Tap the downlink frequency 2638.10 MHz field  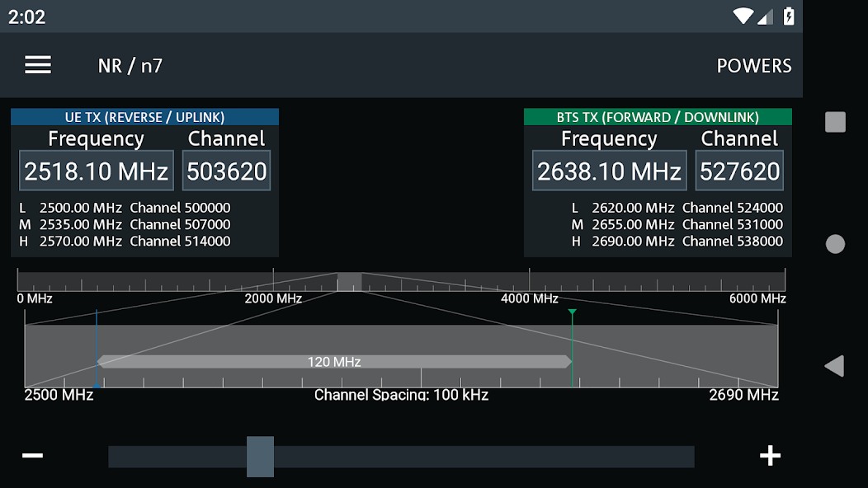(609, 170)
